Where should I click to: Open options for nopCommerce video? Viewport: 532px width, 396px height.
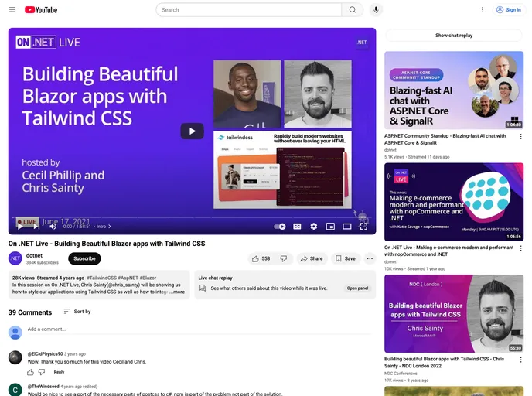point(521,248)
